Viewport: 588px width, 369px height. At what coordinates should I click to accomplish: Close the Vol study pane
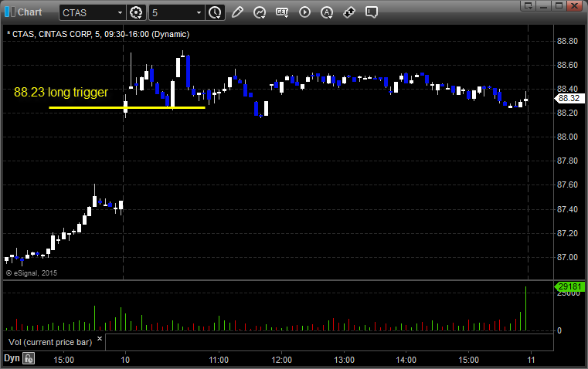[100, 339]
